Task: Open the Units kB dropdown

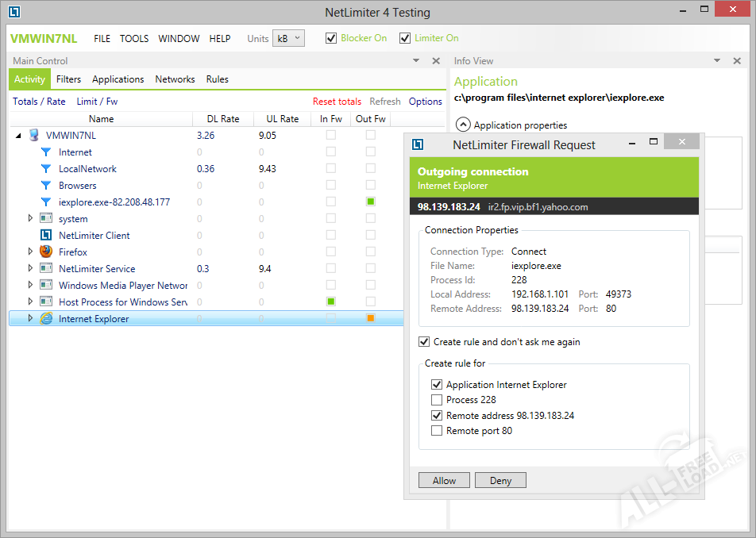Action: point(288,38)
